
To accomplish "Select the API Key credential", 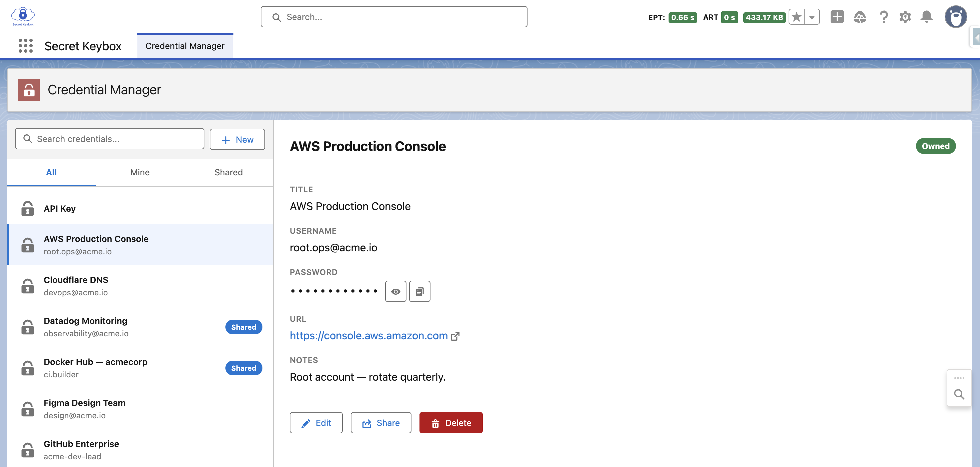I will click(x=140, y=208).
